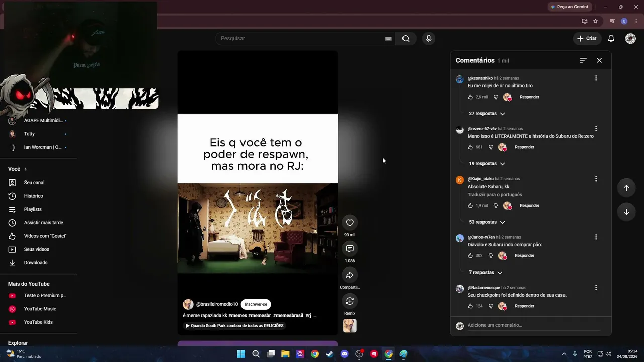Expand the 19 respostas replies

[487, 164]
